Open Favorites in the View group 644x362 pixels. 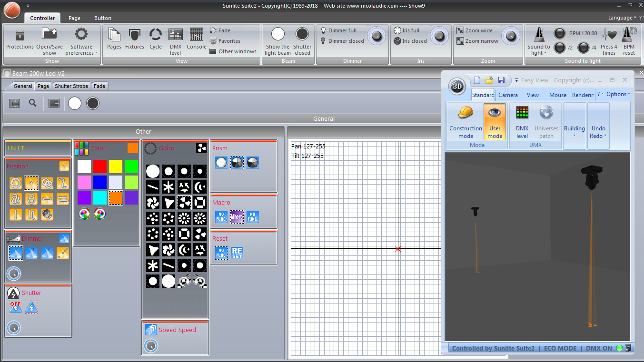(225, 41)
